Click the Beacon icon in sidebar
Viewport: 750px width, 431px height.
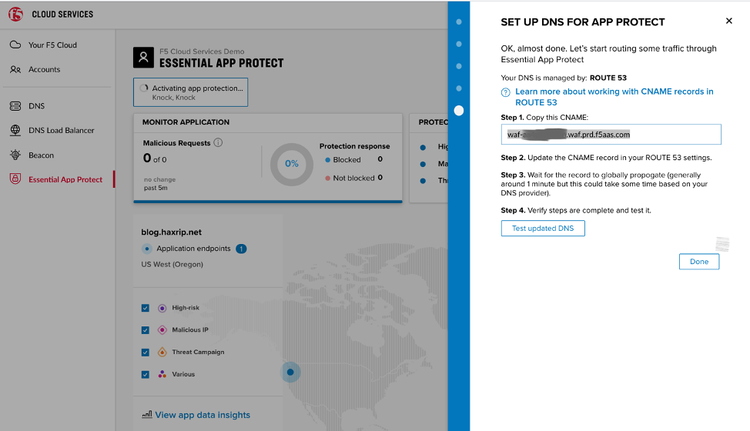point(15,155)
